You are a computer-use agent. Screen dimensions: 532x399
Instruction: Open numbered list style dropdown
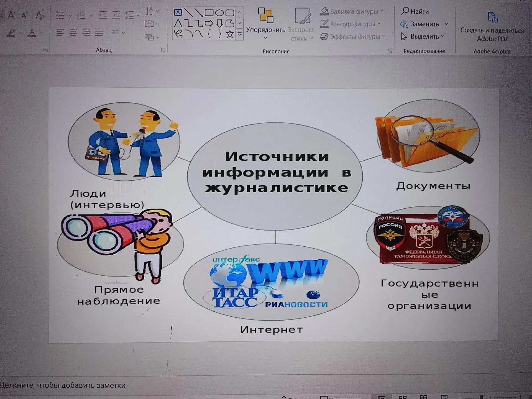[x=91, y=16]
